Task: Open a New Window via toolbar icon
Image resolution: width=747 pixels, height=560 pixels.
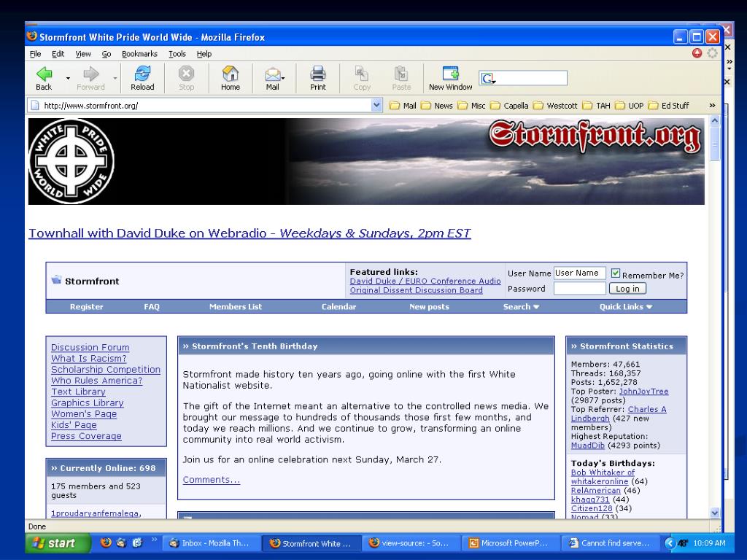Action: pyautogui.click(x=451, y=74)
